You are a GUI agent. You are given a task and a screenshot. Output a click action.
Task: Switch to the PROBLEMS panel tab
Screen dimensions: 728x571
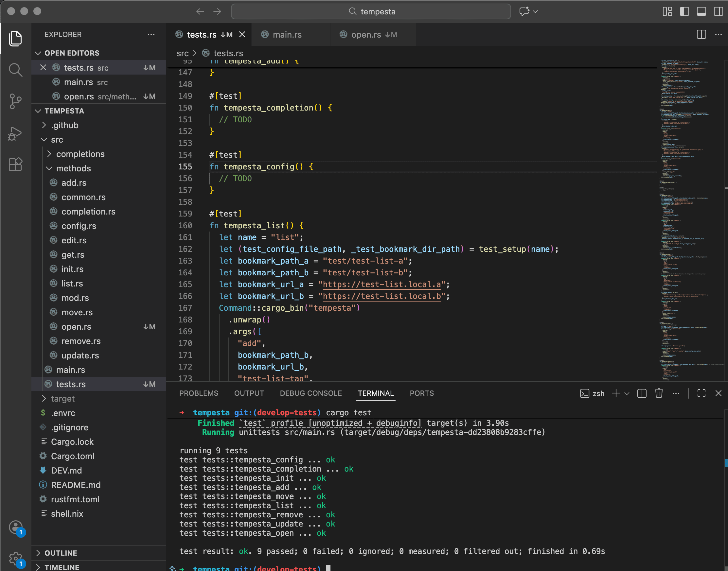coord(199,393)
